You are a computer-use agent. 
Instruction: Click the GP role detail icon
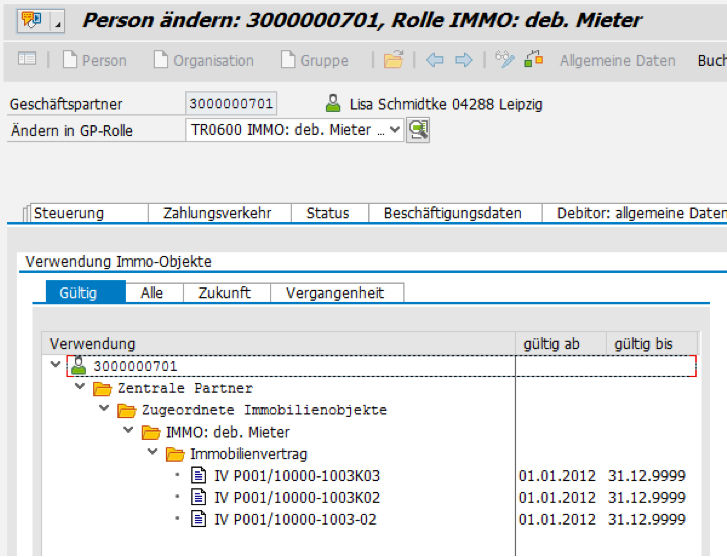click(418, 130)
